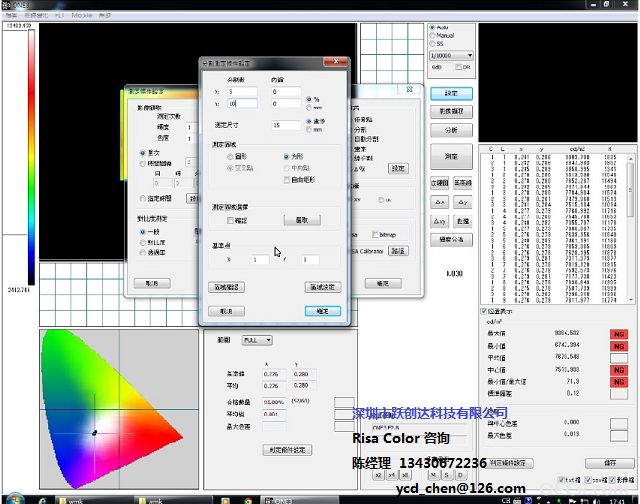Click 確定 OK in division settings dialog
This screenshot has width=640, height=504.
click(322, 311)
